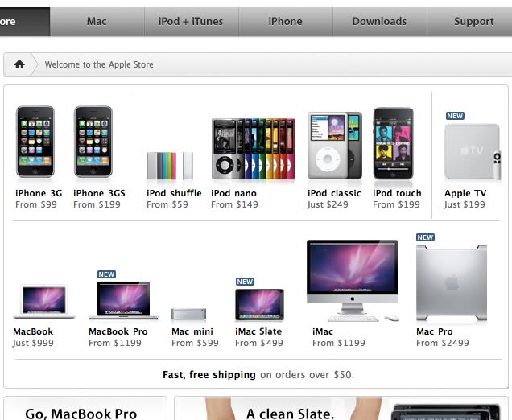Follow the iPod touch text link
This screenshot has width=512, height=420.
(397, 193)
